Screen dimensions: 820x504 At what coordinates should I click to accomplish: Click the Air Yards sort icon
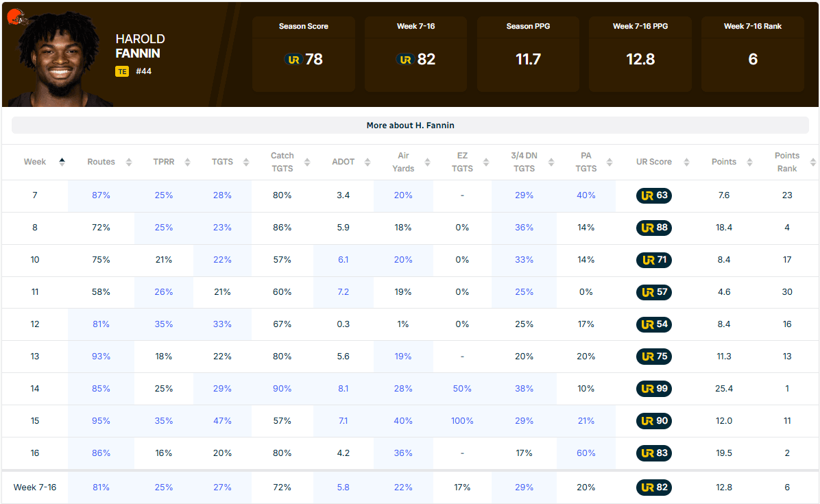[427, 162]
